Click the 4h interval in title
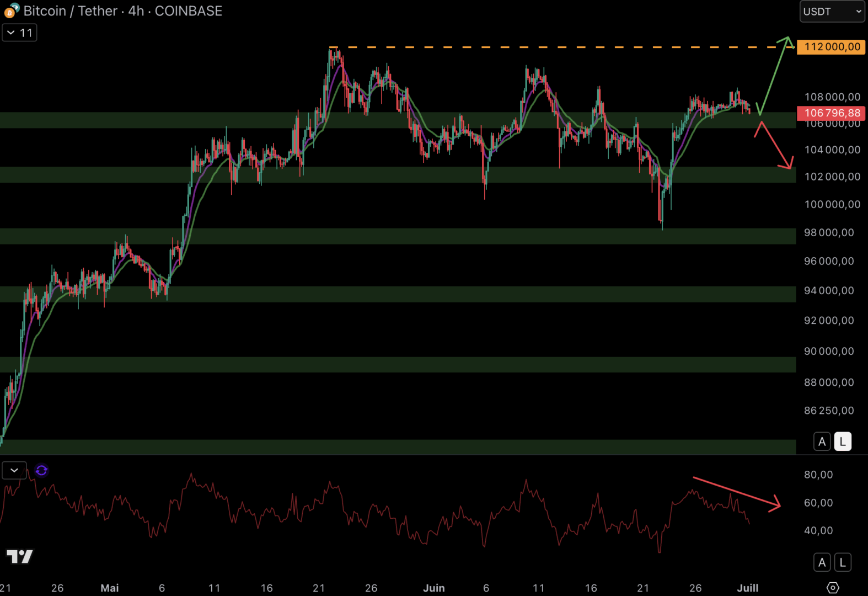Image resolution: width=868 pixels, height=596 pixels. pyautogui.click(x=136, y=11)
